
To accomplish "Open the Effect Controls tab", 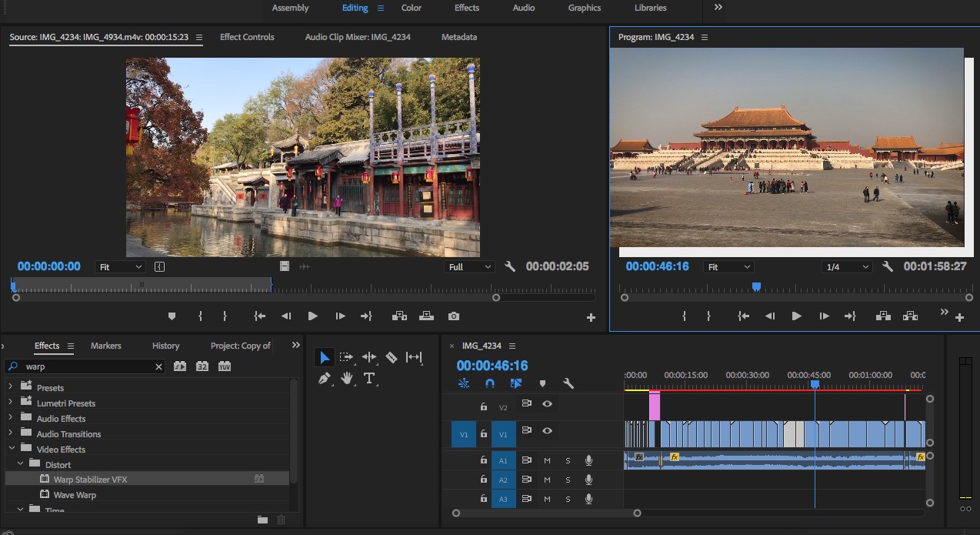I will point(247,37).
